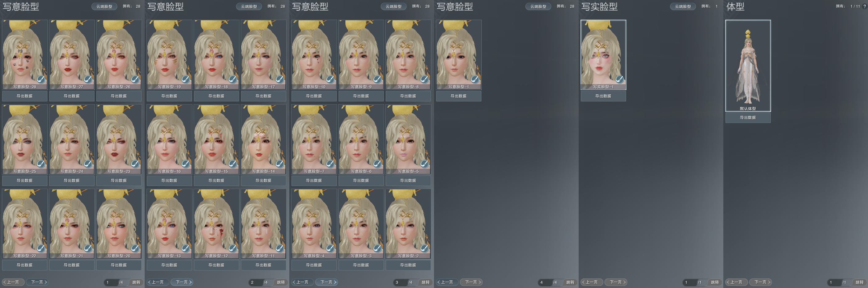The height and width of the screenshot is (288, 868).
Task: Click the brush icon on 写意脸型-1
Action: (x=475, y=79)
